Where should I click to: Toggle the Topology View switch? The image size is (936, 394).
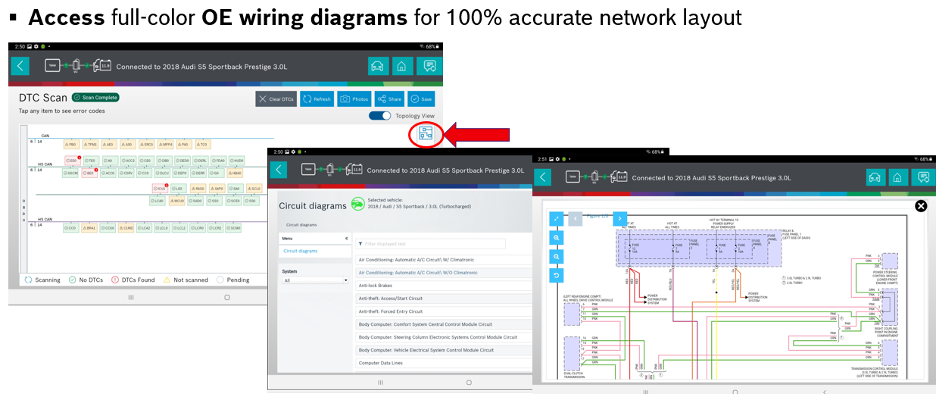(x=380, y=116)
